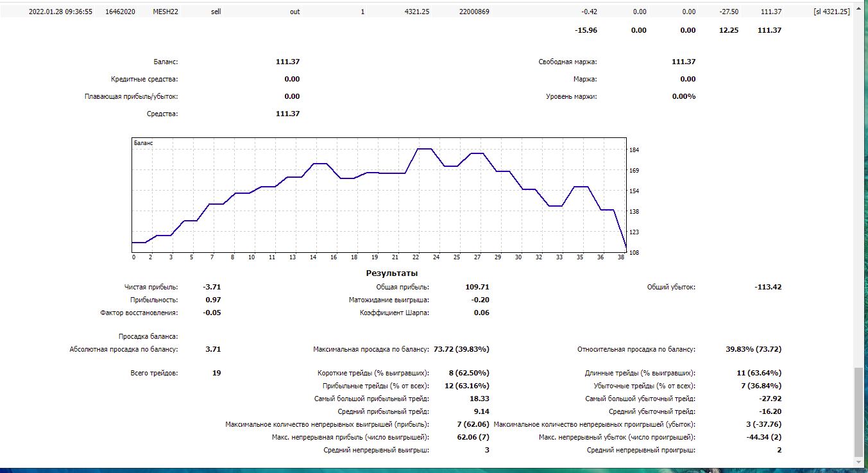The width and height of the screenshot is (868, 473).
Task: Click the 'sell' type cell
Action: (216, 12)
